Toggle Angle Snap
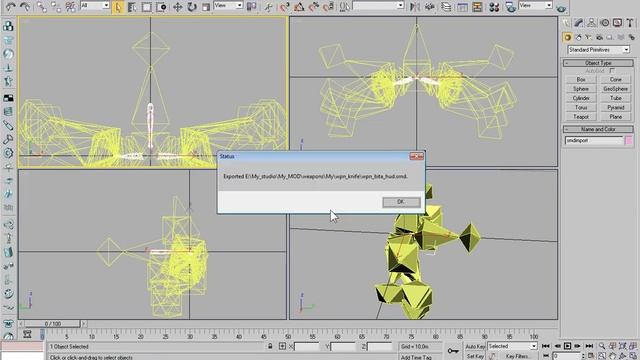The image size is (640, 360). pyautogui.click(x=299, y=7)
